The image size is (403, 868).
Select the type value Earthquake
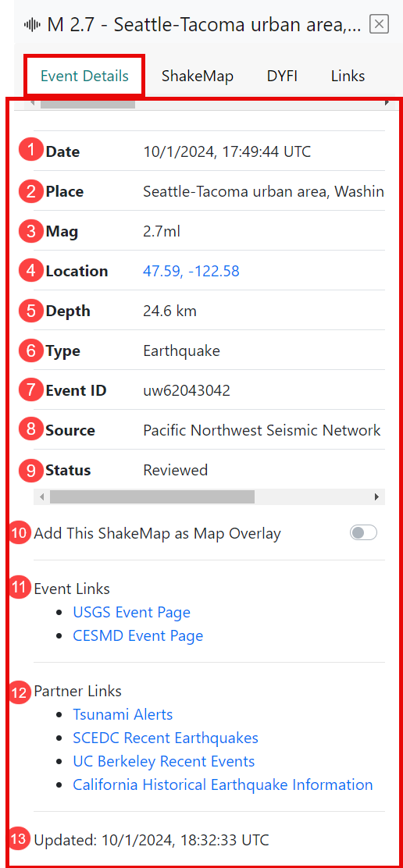pos(181,351)
